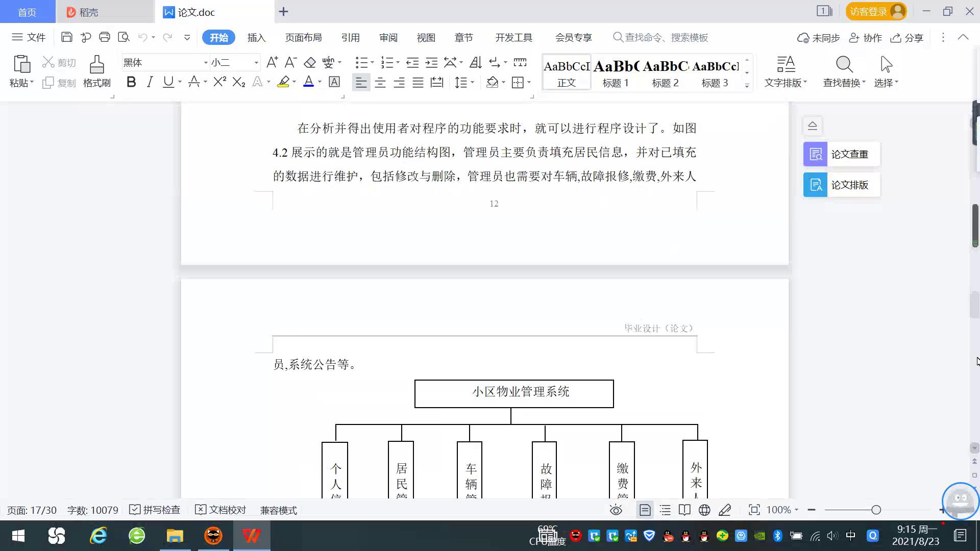Screen dimensions: 980x551
Task: Click the print icon in quick toolbar
Action: point(105,37)
